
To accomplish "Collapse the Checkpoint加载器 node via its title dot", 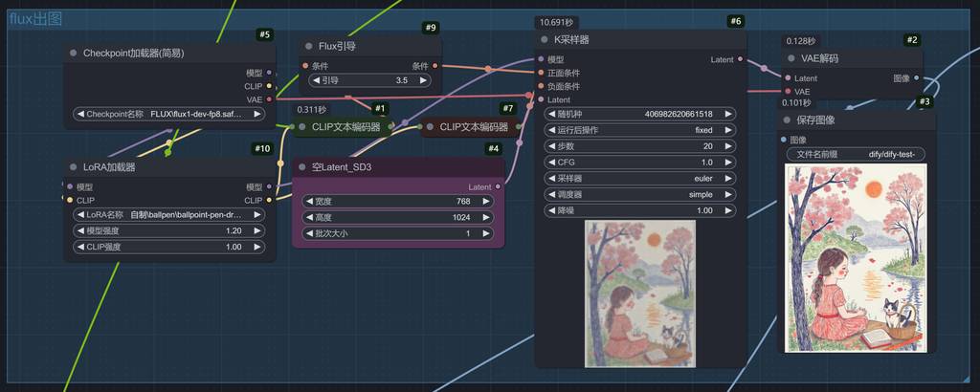I will pos(74,53).
